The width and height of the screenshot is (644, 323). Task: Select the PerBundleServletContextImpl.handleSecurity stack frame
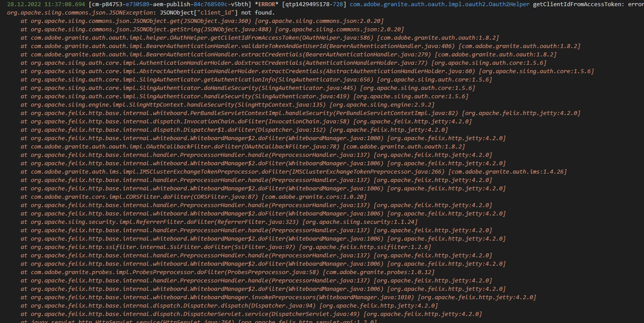click(300, 113)
